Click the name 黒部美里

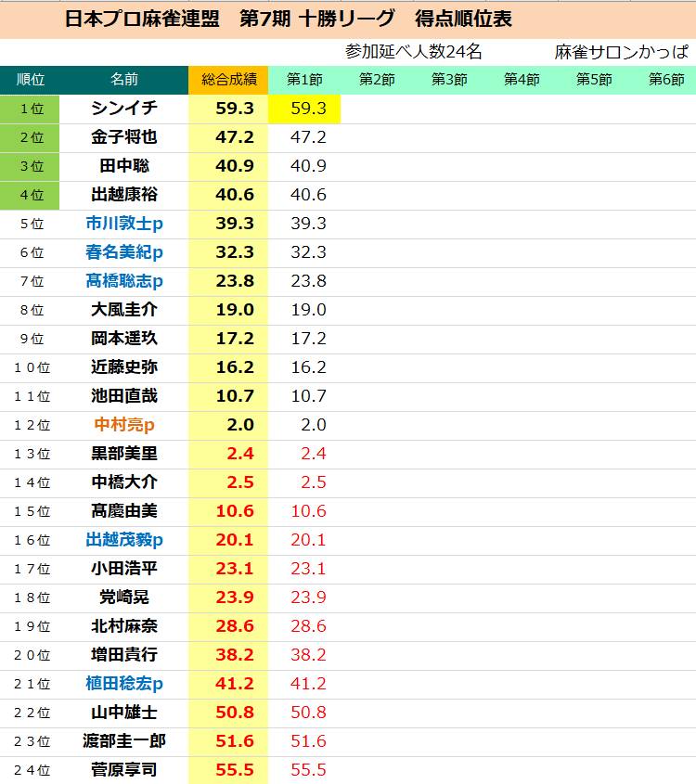[x=124, y=454]
